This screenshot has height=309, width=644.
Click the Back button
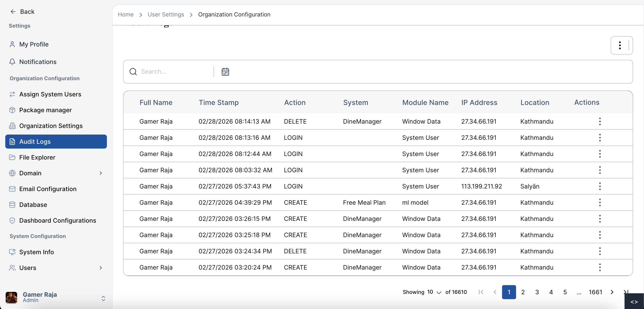22,12
